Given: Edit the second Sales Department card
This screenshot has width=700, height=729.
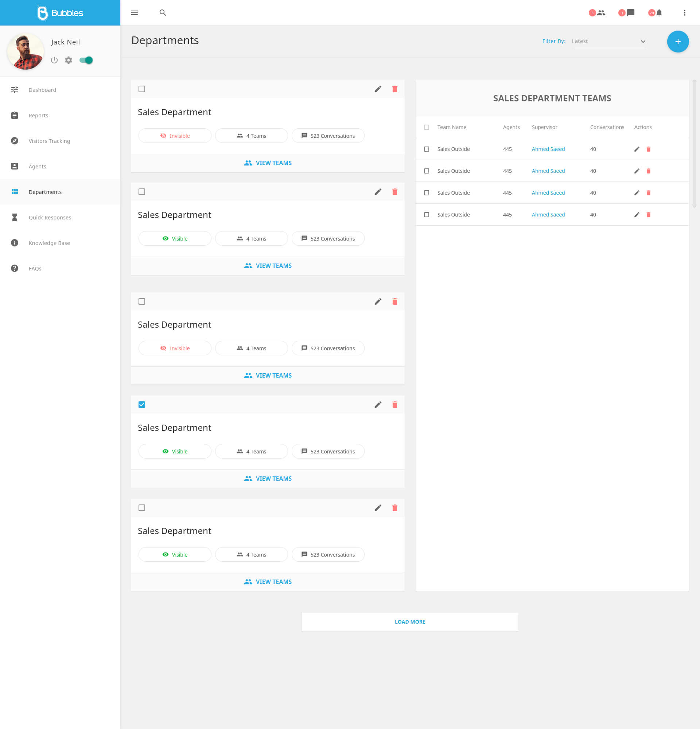Looking at the screenshot, I should click(x=378, y=192).
